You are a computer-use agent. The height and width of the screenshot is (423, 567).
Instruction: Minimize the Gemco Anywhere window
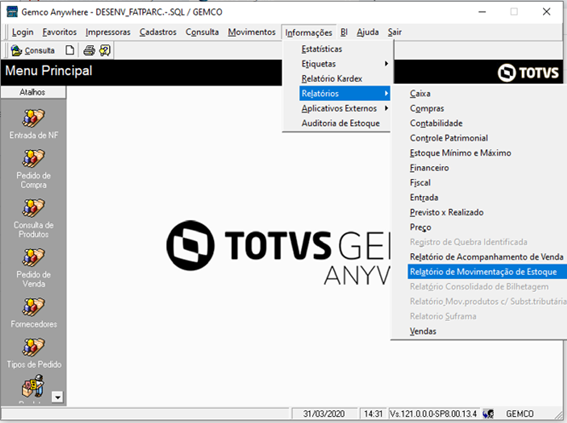coord(482,12)
